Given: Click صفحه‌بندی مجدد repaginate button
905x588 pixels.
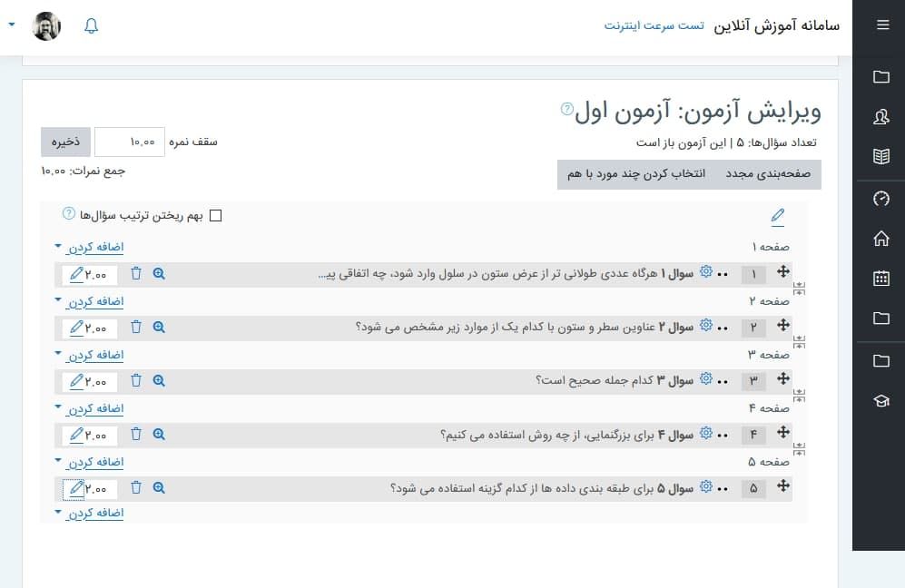Looking at the screenshot, I should coord(768,173).
